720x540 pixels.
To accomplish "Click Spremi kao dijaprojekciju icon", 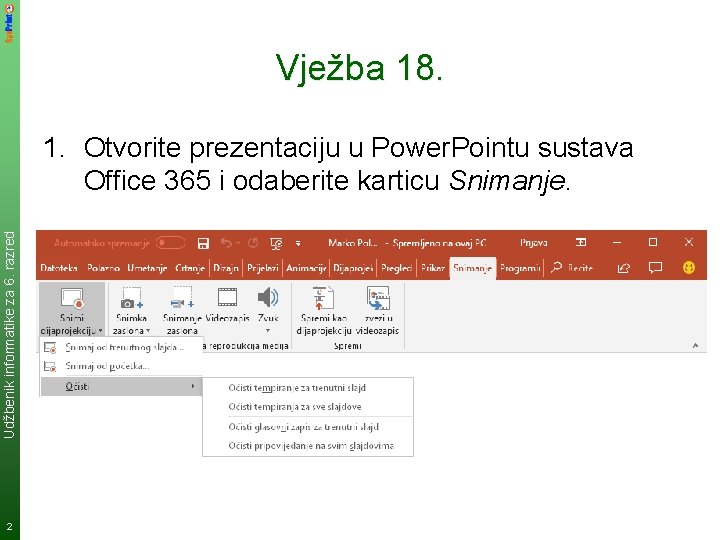I will click(x=323, y=298).
